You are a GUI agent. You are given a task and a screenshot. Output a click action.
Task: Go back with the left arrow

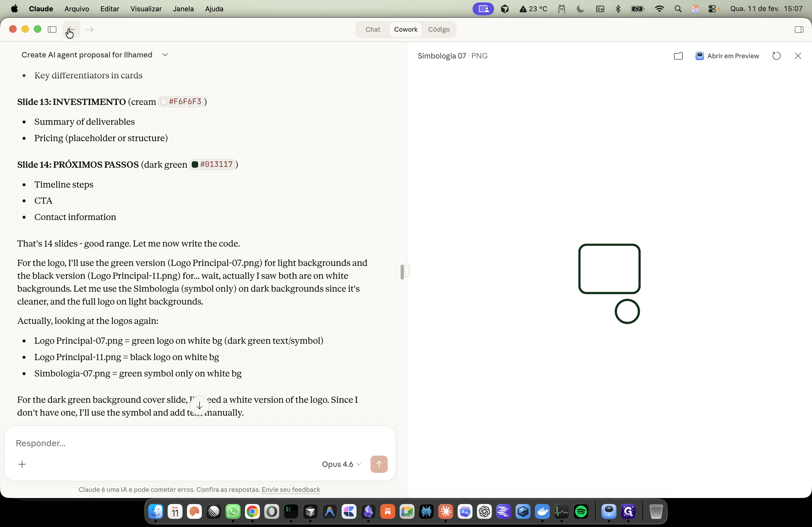pos(71,30)
